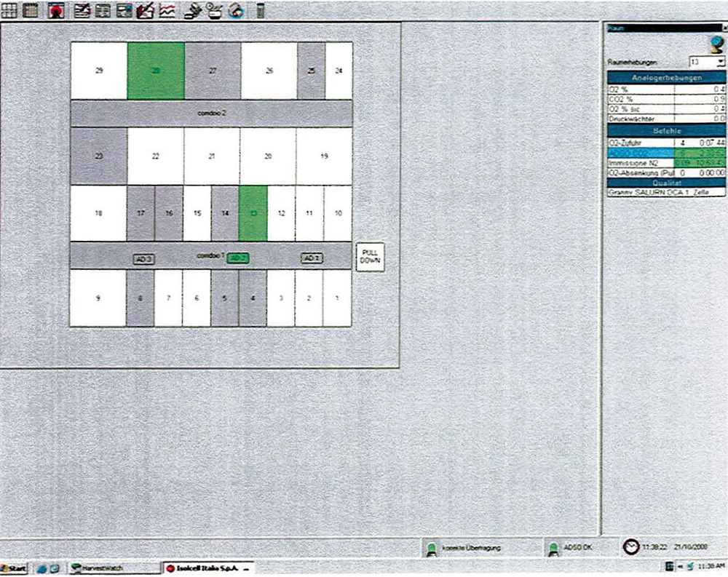Select room cell 22 in the floor plan

tap(155, 156)
